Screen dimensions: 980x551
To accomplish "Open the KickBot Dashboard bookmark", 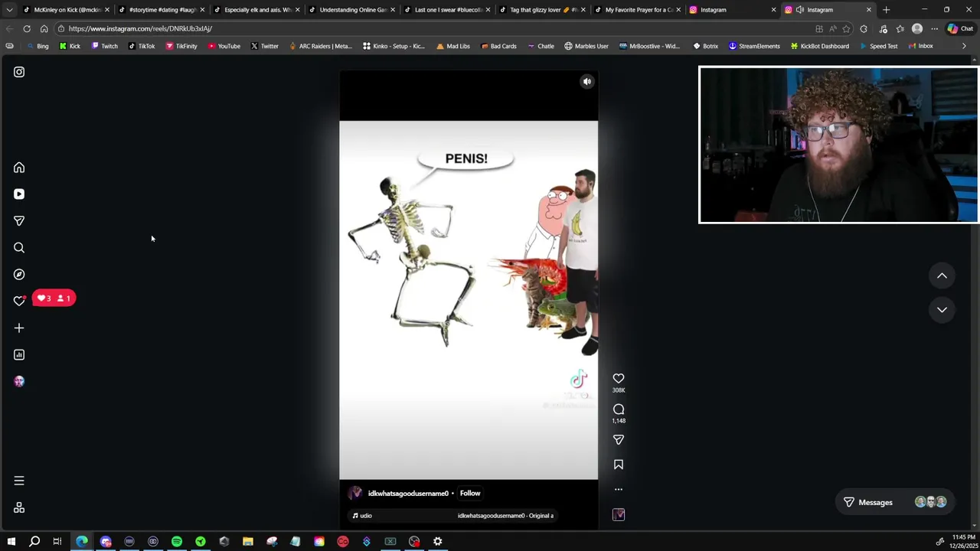I will point(819,46).
